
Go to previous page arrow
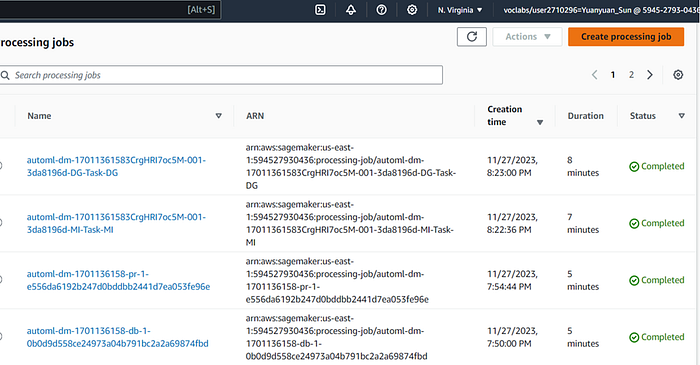point(594,75)
